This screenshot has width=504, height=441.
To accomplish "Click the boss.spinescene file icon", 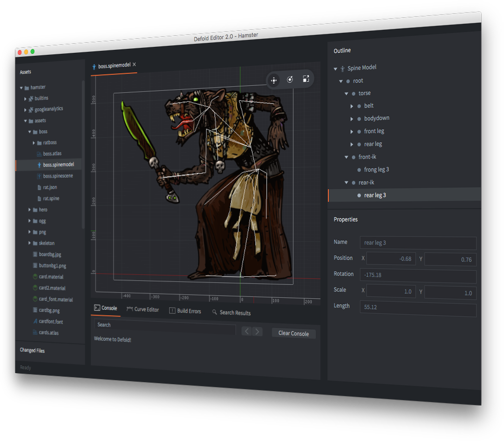I will coord(39,176).
